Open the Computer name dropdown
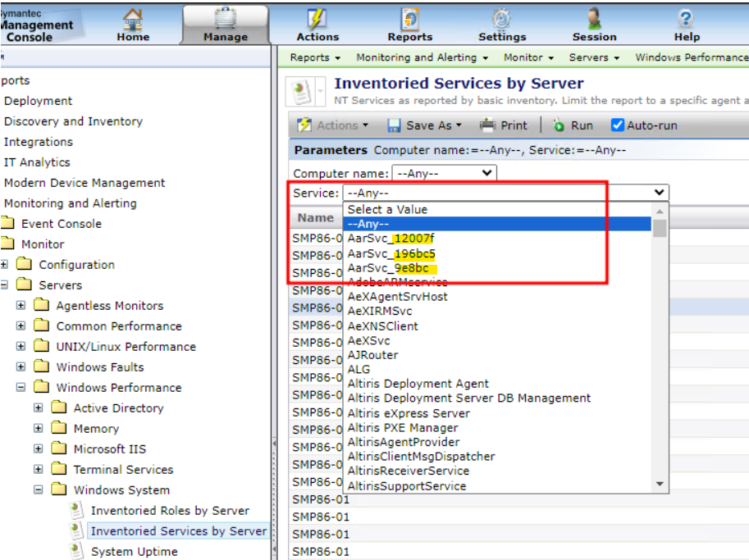Screen dimensions: 749x560 tap(445, 173)
